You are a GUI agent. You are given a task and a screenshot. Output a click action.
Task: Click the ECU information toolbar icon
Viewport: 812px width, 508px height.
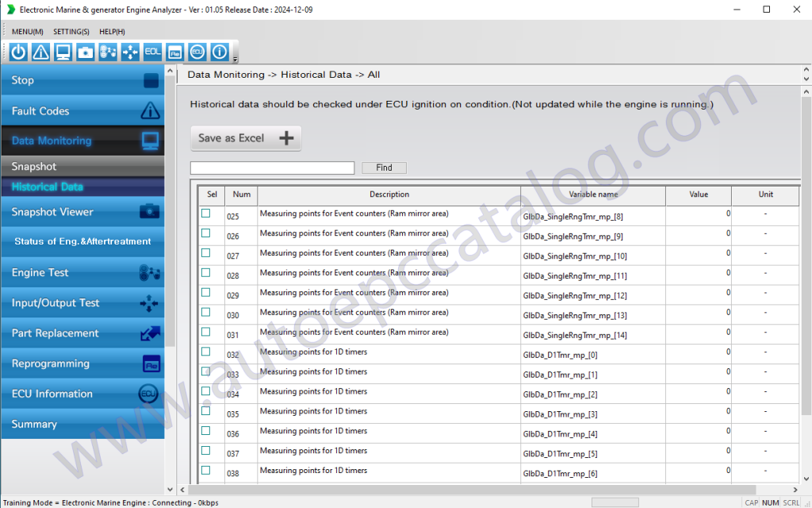197,52
